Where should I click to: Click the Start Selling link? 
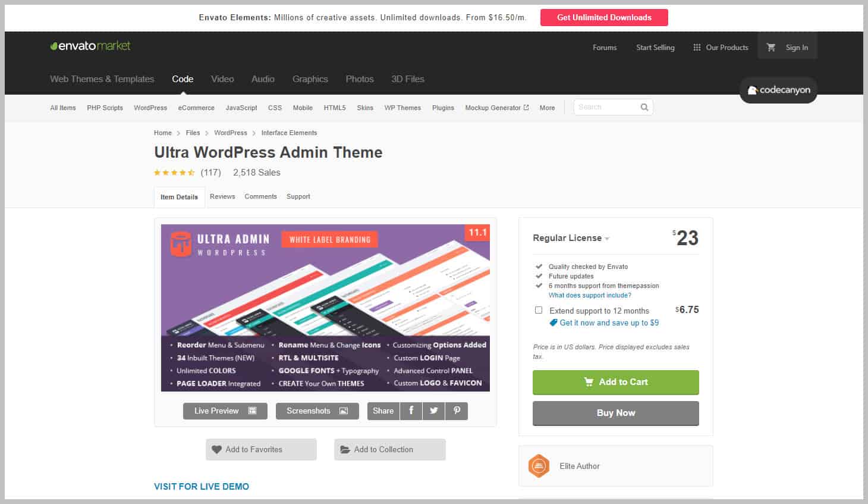(x=655, y=48)
